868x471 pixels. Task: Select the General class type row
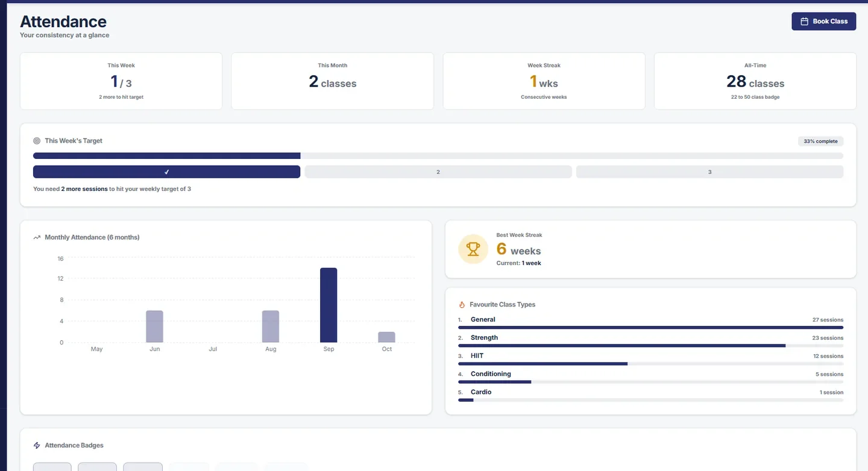tap(650, 323)
